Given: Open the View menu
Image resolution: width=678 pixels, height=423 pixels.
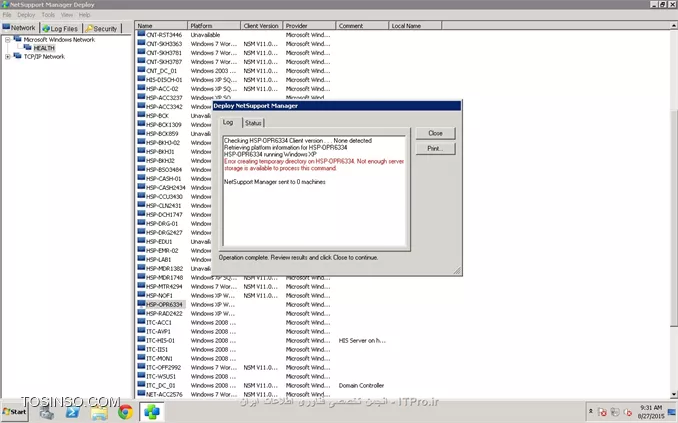Looking at the screenshot, I should [x=67, y=15].
